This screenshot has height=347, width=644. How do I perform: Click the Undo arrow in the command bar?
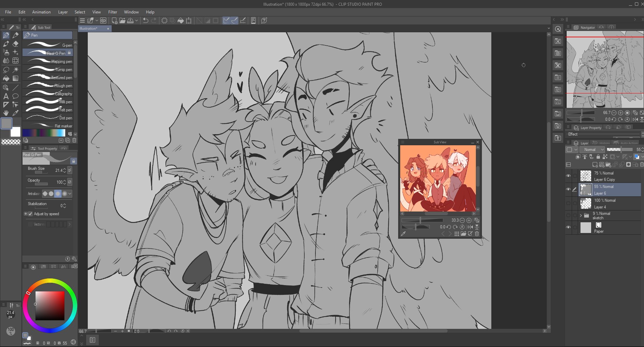pos(145,21)
